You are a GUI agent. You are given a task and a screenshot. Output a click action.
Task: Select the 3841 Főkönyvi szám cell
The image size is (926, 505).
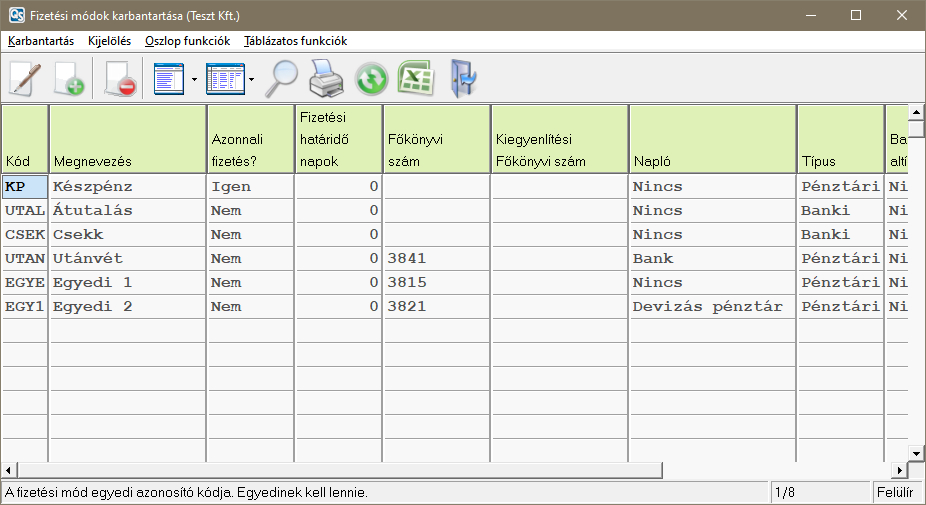coord(435,258)
